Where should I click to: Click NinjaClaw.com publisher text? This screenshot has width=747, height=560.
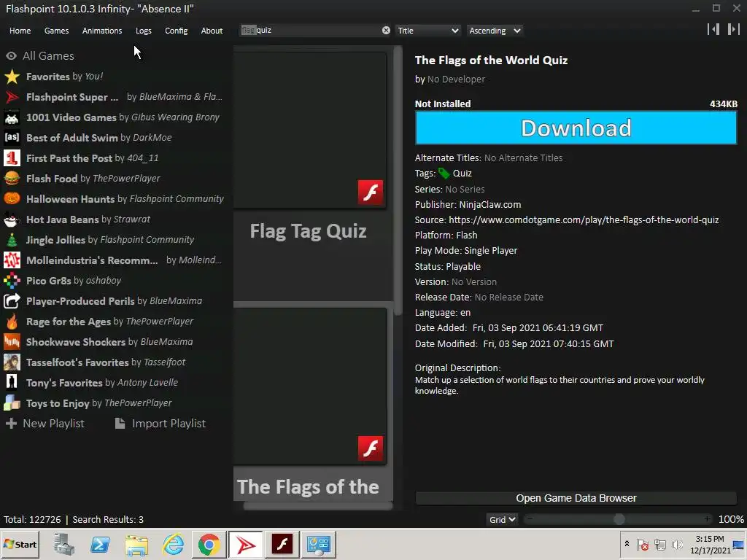tap(489, 205)
